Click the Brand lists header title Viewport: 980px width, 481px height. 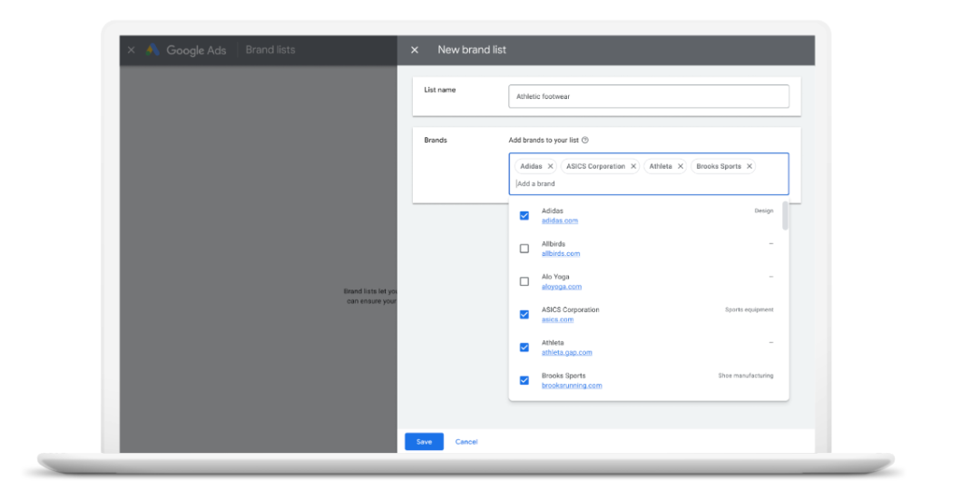[x=270, y=50]
